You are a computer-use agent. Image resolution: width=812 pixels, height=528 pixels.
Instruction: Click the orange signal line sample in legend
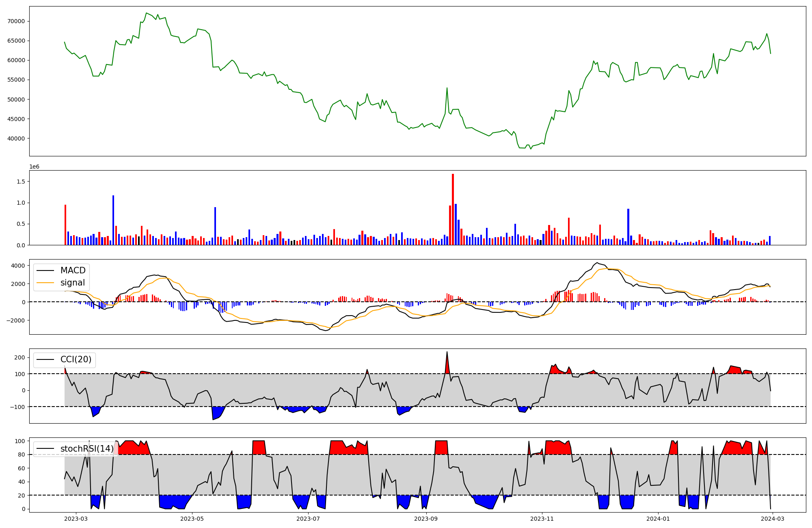[x=45, y=283]
